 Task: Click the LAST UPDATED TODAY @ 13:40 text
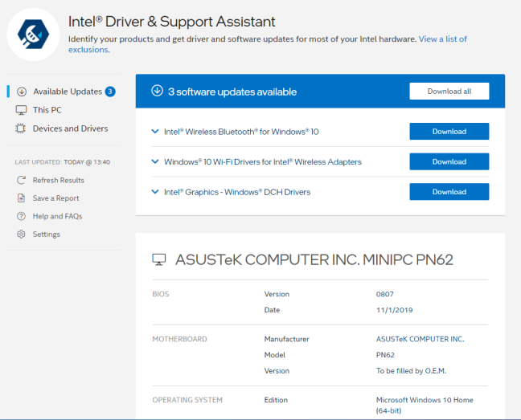pos(63,162)
